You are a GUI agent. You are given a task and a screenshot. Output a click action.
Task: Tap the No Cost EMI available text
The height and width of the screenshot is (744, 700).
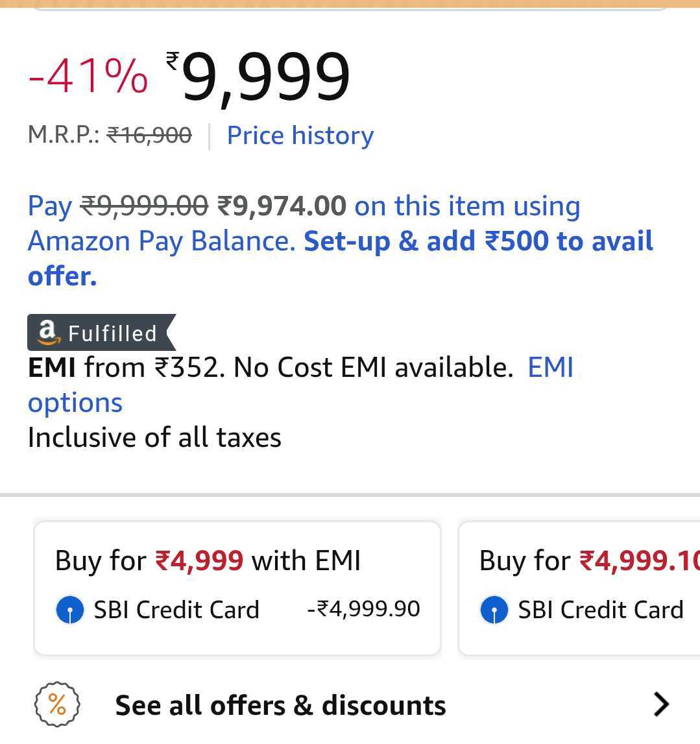(x=373, y=368)
